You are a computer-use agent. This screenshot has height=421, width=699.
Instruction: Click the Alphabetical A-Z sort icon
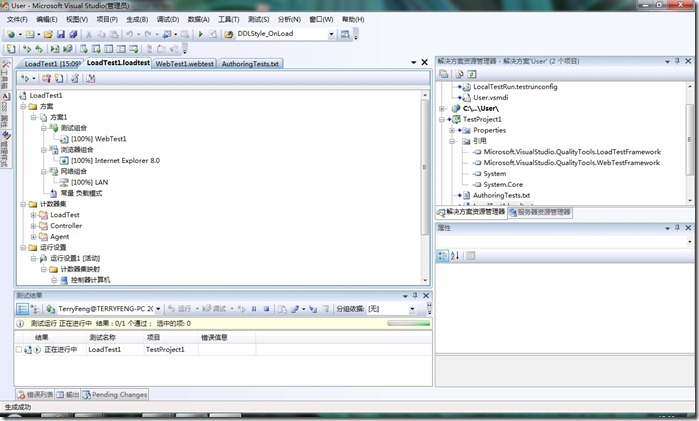(455, 256)
